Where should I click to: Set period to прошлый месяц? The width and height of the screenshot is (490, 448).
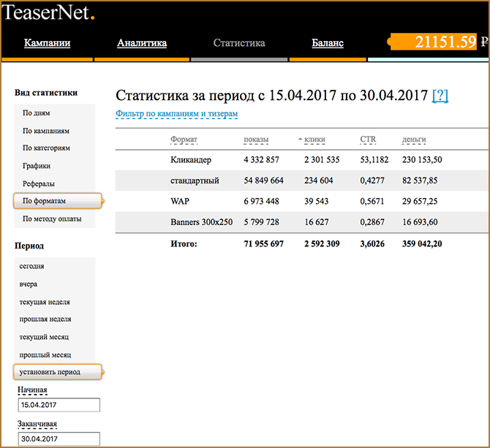pos(45,354)
